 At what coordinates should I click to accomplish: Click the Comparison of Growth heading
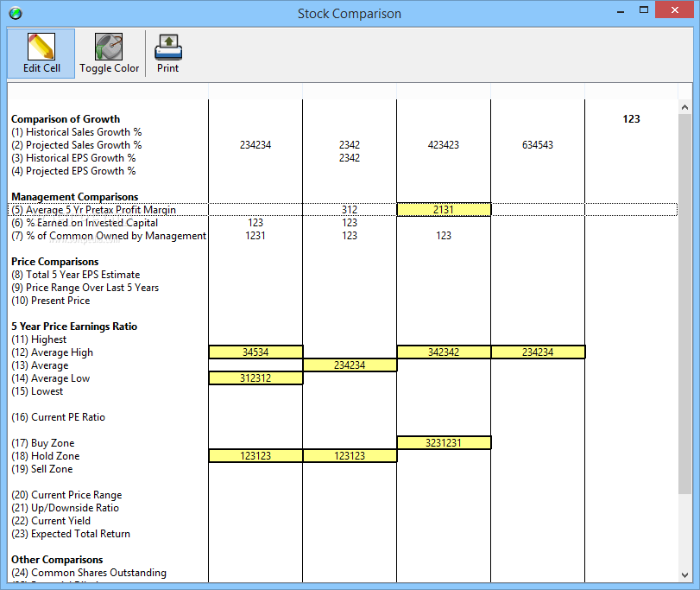pos(66,119)
